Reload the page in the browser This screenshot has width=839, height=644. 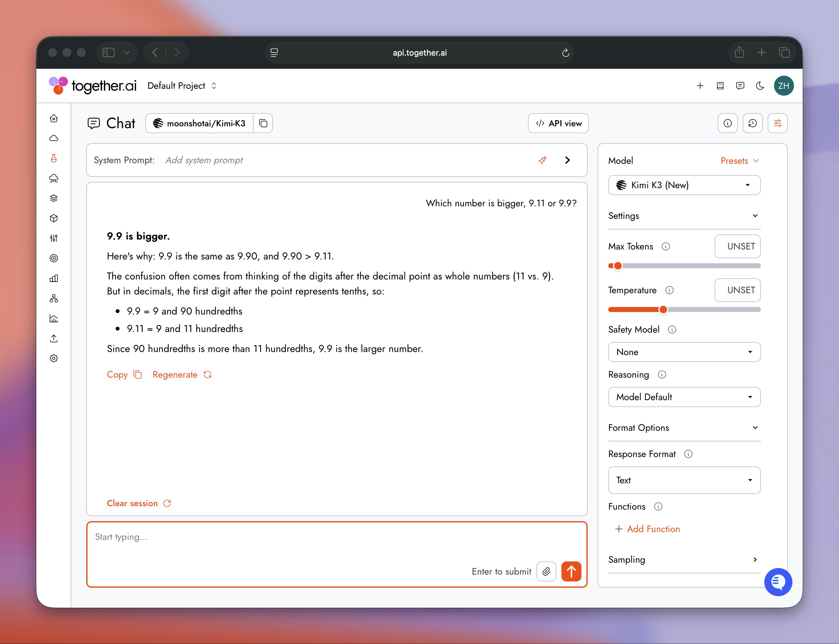(565, 53)
